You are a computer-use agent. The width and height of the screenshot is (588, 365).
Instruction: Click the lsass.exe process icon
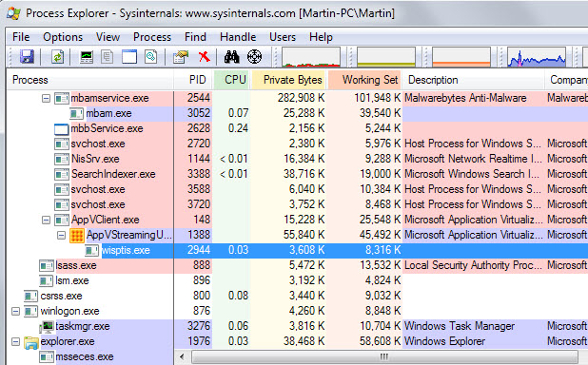47,266
